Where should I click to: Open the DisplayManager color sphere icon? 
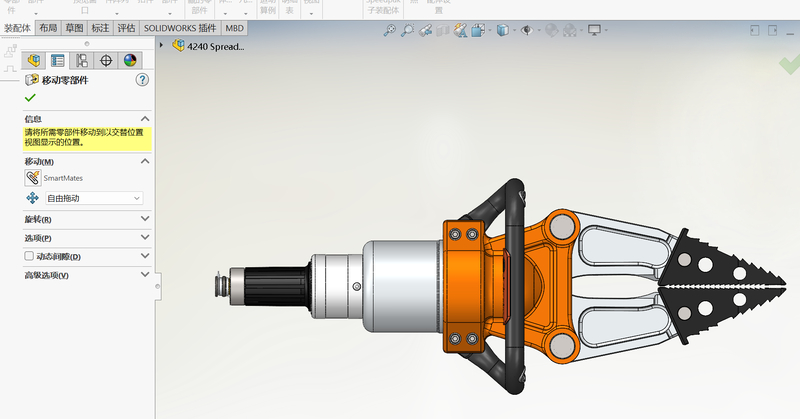[130, 60]
